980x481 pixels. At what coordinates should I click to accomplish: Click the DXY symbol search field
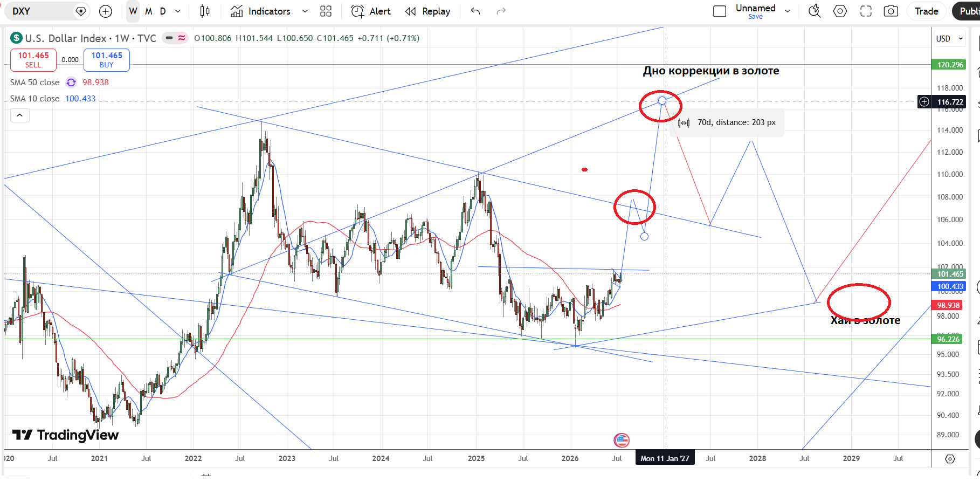pyautogui.click(x=48, y=11)
